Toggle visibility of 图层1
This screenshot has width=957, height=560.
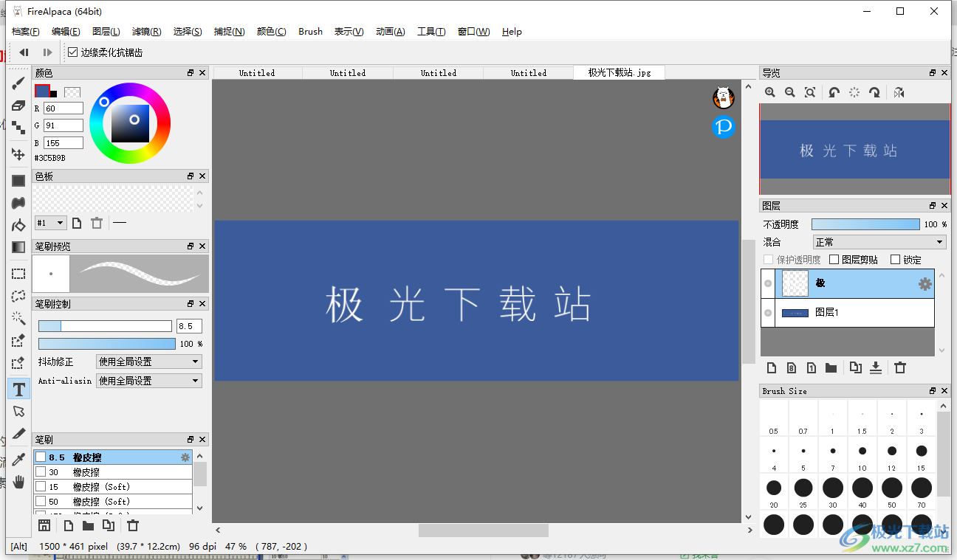tap(768, 313)
